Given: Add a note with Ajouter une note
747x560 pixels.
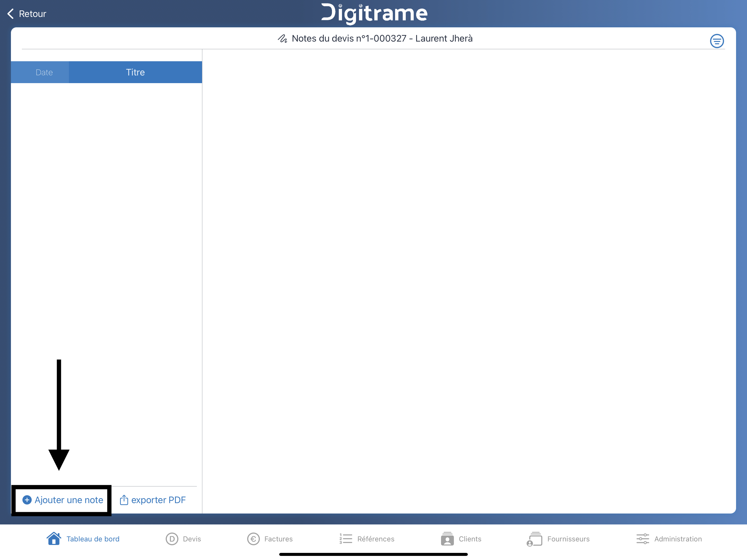Looking at the screenshot, I should 62,500.
